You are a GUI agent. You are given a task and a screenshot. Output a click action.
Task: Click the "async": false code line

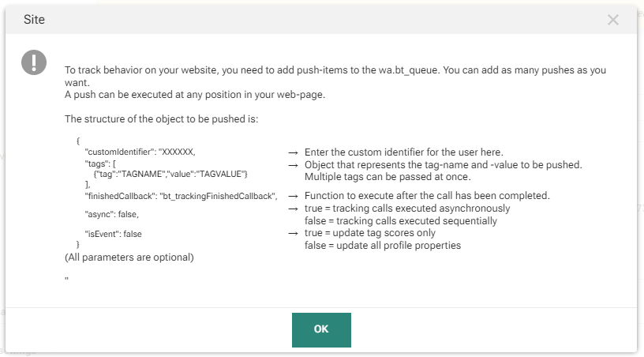tap(112, 214)
